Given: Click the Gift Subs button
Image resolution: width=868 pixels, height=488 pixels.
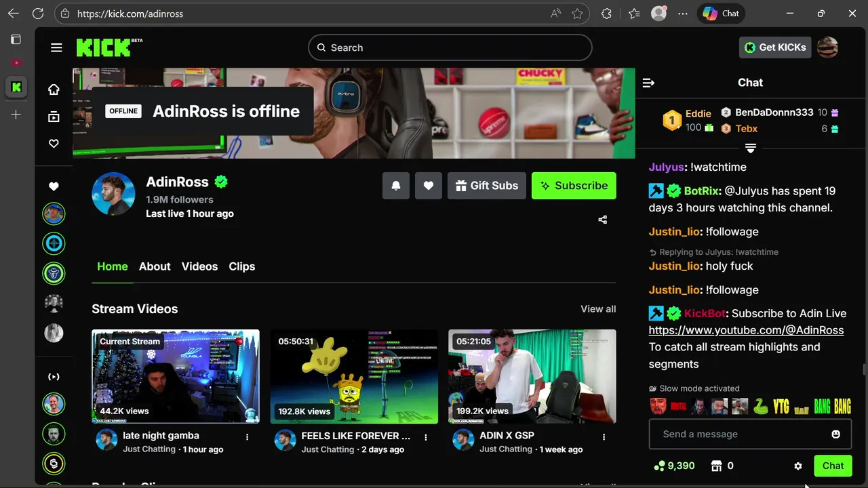Looking at the screenshot, I should pyautogui.click(x=487, y=186).
